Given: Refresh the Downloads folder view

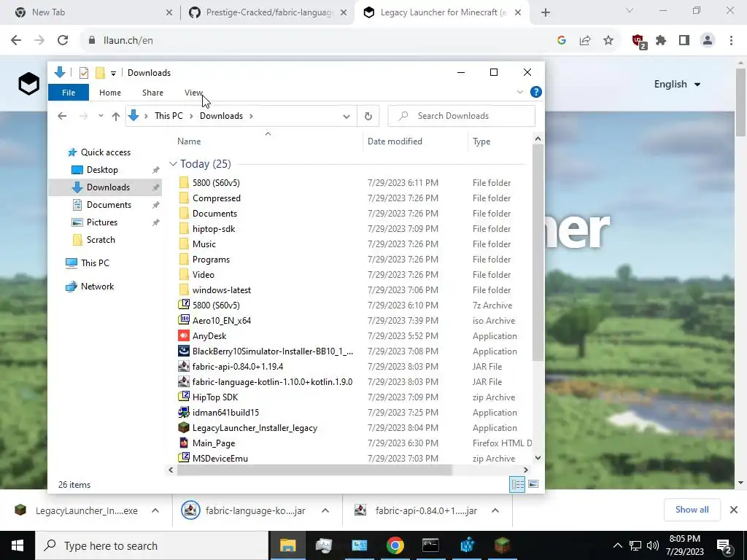Looking at the screenshot, I should pyautogui.click(x=368, y=116).
